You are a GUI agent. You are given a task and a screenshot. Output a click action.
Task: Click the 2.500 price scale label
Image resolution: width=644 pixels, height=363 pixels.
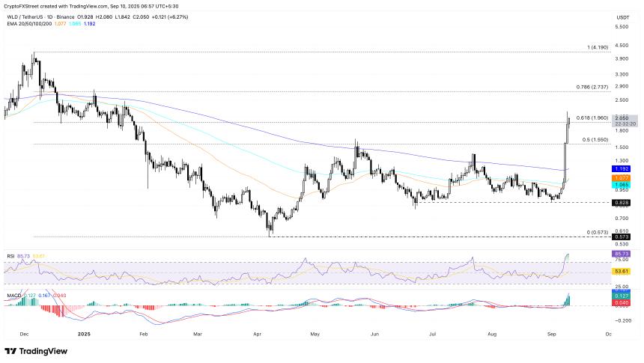click(622, 100)
